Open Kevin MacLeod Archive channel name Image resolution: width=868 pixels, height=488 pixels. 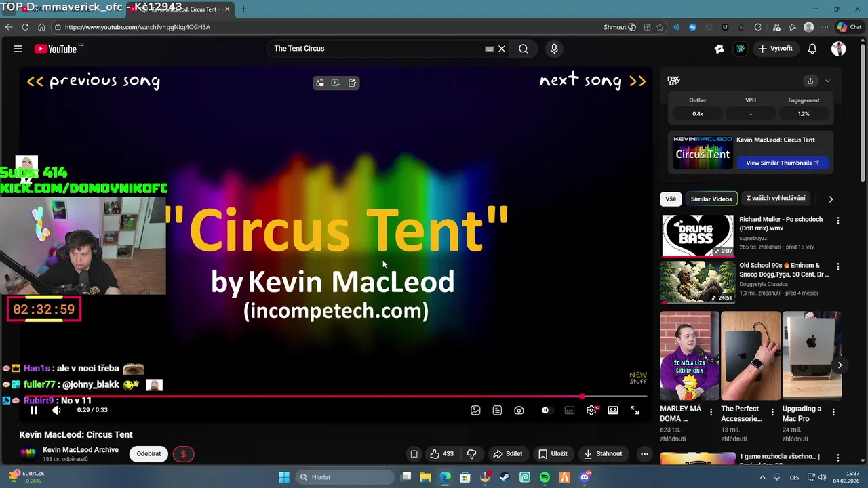coord(81,450)
